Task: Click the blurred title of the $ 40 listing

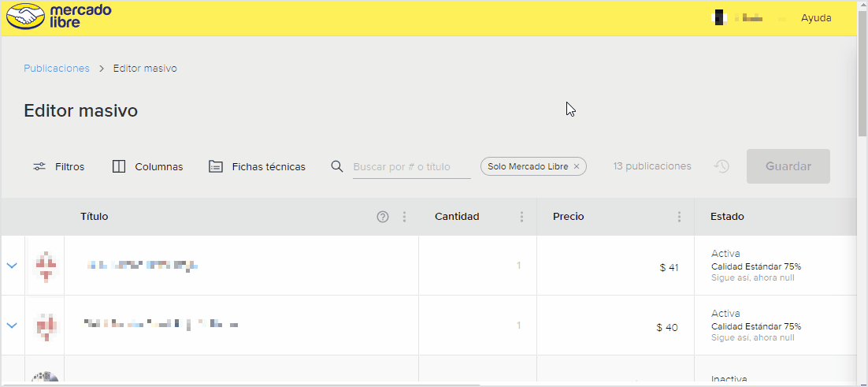Action: click(161, 324)
